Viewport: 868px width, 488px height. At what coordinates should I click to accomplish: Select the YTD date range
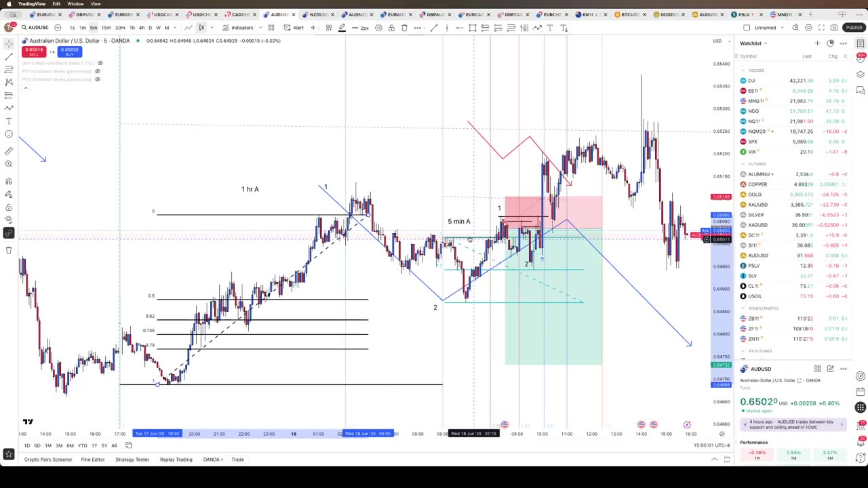click(x=82, y=445)
